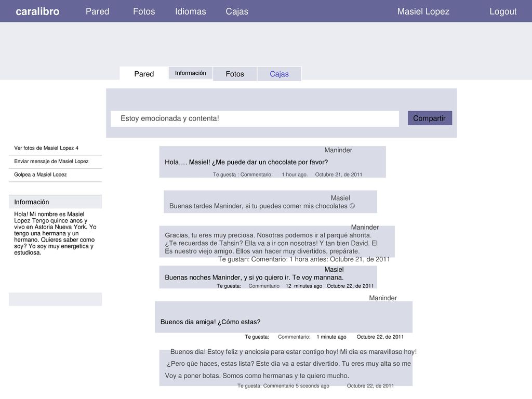Click the '12 minutes ago' timestamp
The height and width of the screenshot is (399, 532).
tap(303, 286)
